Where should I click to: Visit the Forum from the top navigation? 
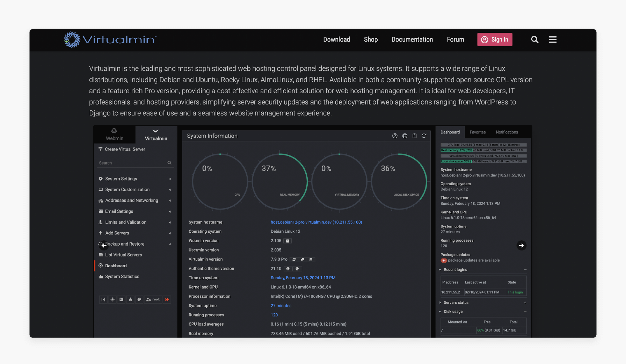click(x=455, y=39)
